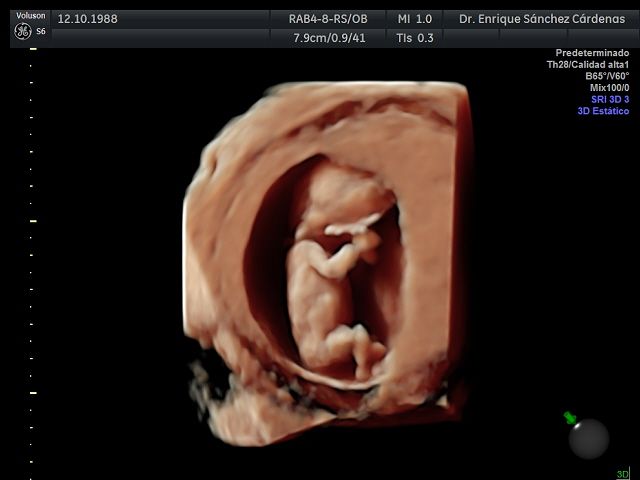Select the 3D Estático mode label
This screenshot has width=640, height=480.
click(603, 111)
